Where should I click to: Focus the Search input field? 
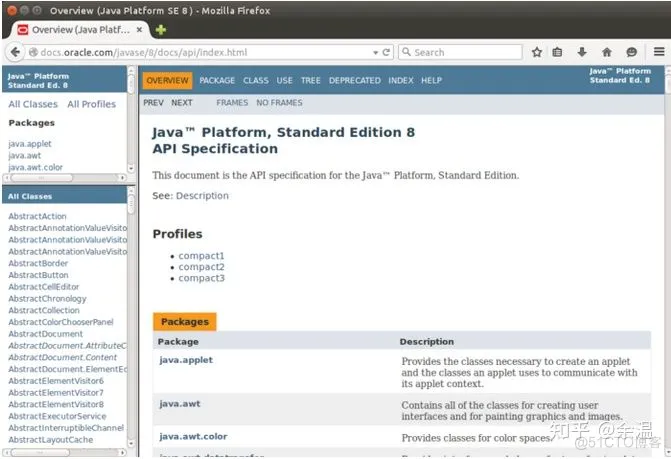coord(460,52)
